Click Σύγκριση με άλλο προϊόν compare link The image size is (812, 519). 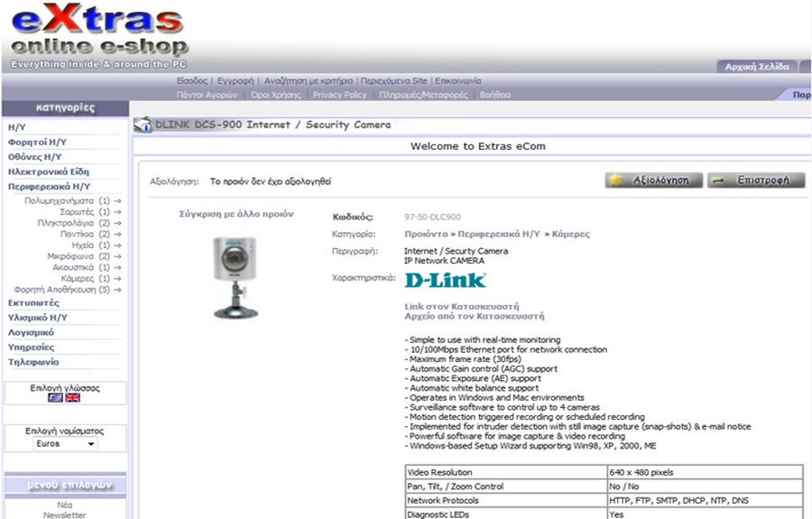pyautogui.click(x=236, y=214)
